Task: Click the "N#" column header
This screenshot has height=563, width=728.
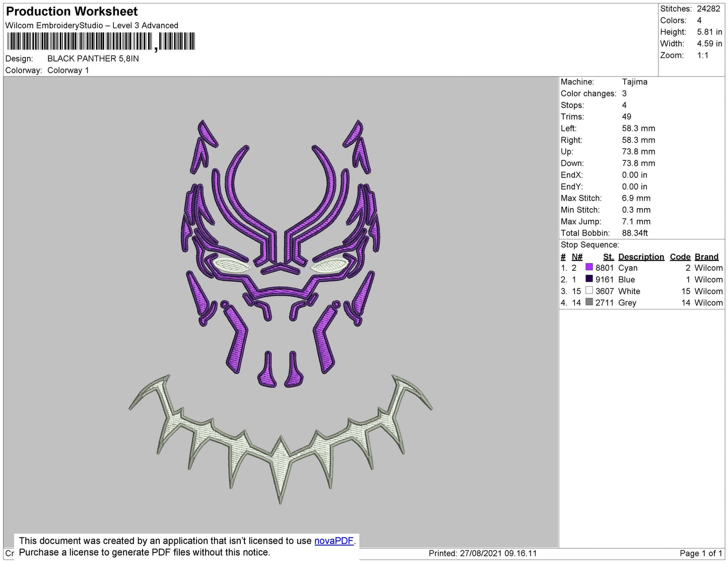Action: click(x=577, y=257)
